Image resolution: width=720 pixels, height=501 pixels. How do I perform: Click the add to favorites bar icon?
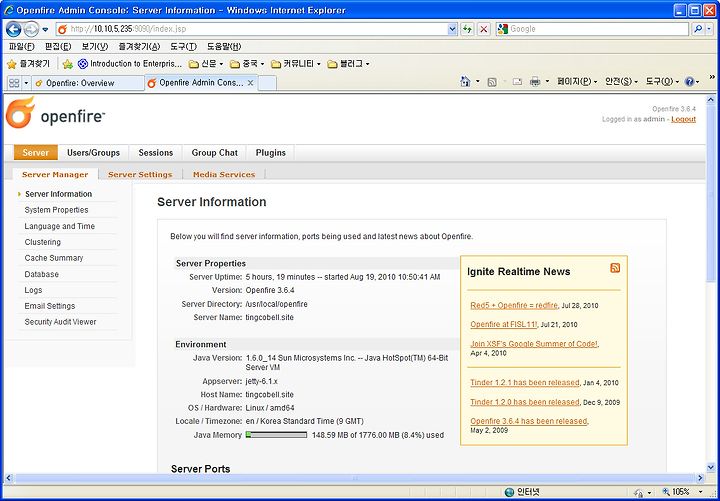click(x=68, y=64)
